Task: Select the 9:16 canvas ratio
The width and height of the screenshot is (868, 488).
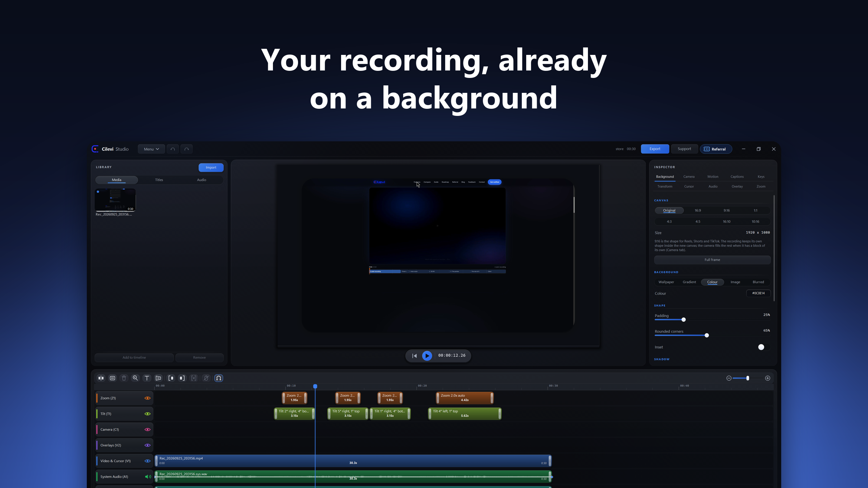Action: [726, 210]
